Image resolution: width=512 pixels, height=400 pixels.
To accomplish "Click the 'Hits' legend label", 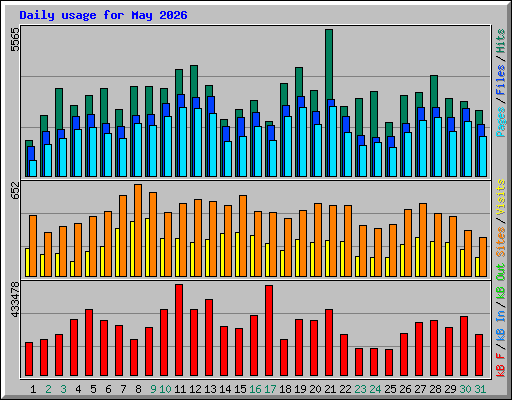I will pyautogui.click(x=500, y=41).
